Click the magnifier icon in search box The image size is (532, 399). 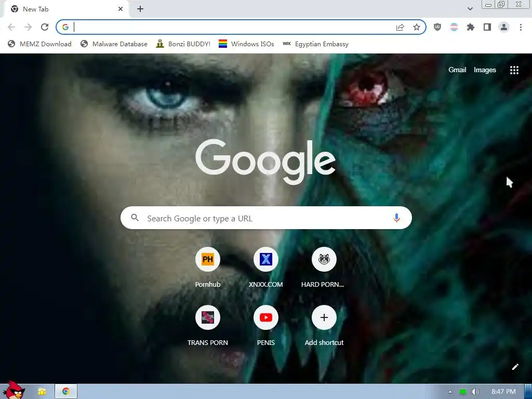(x=135, y=218)
